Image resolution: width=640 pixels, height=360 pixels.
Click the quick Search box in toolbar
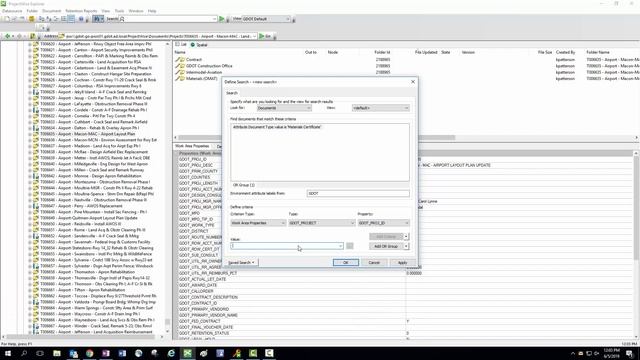pyautogui.click(x=167, y=19)
